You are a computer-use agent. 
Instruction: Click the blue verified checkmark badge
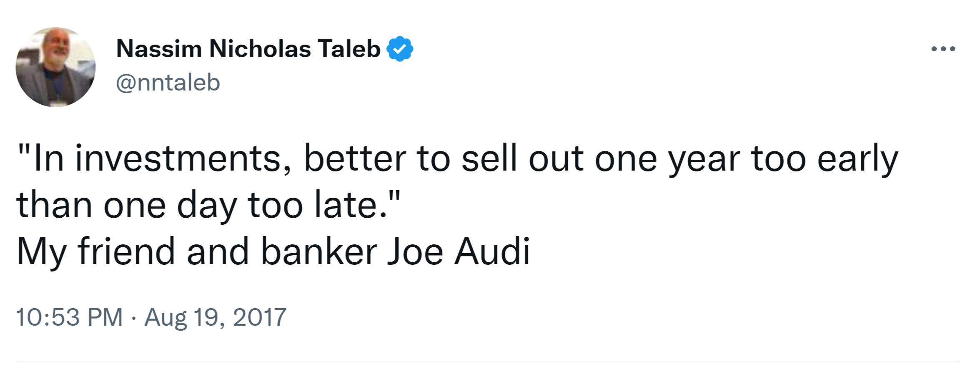coord(400,49)
